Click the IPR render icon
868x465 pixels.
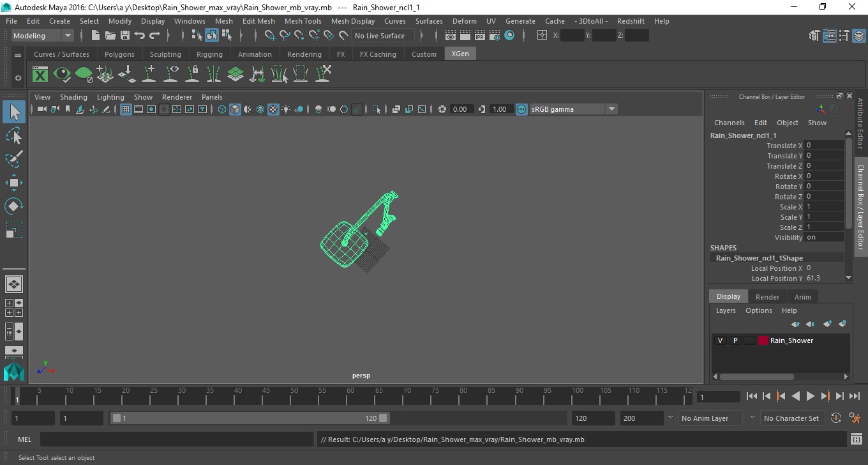[480, 36]
